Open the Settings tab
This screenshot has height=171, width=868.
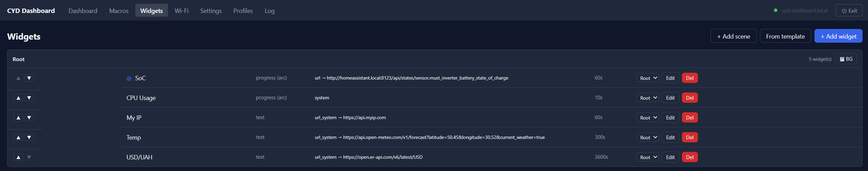[211, 11]
